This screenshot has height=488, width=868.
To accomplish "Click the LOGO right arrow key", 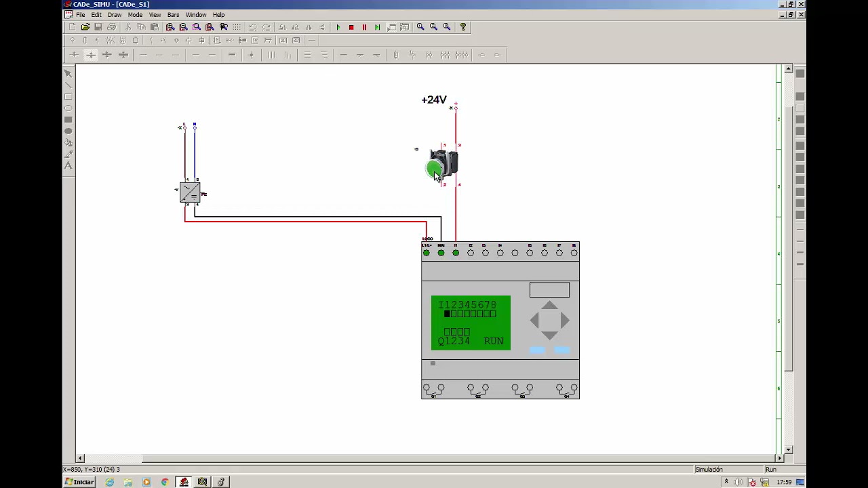I will [x=564, y=321].
